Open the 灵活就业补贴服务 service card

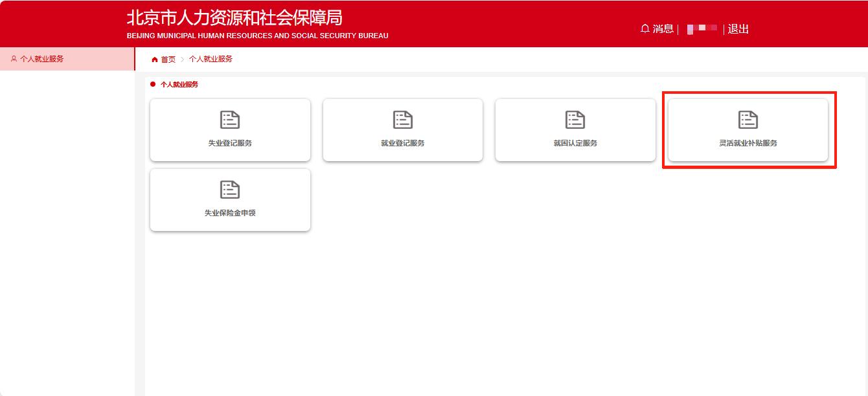point(749,129)
